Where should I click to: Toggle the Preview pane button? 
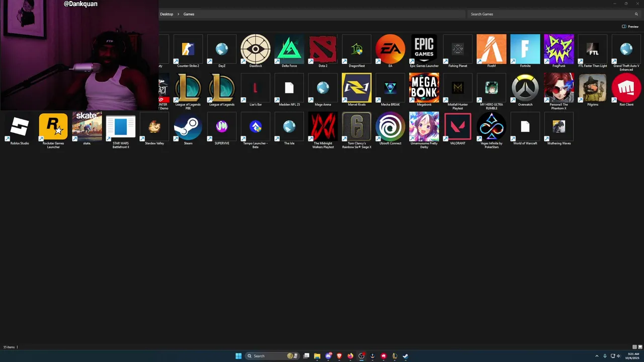630,27
